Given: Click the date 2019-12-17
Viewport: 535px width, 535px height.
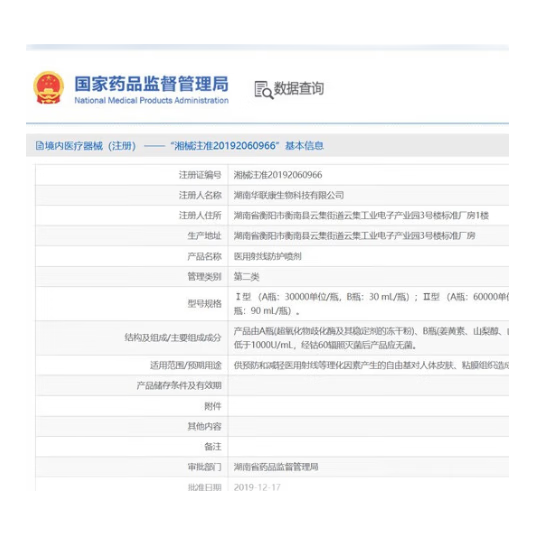Looking at the screenshot, I should pyautogui.click(x=257, y=487).
